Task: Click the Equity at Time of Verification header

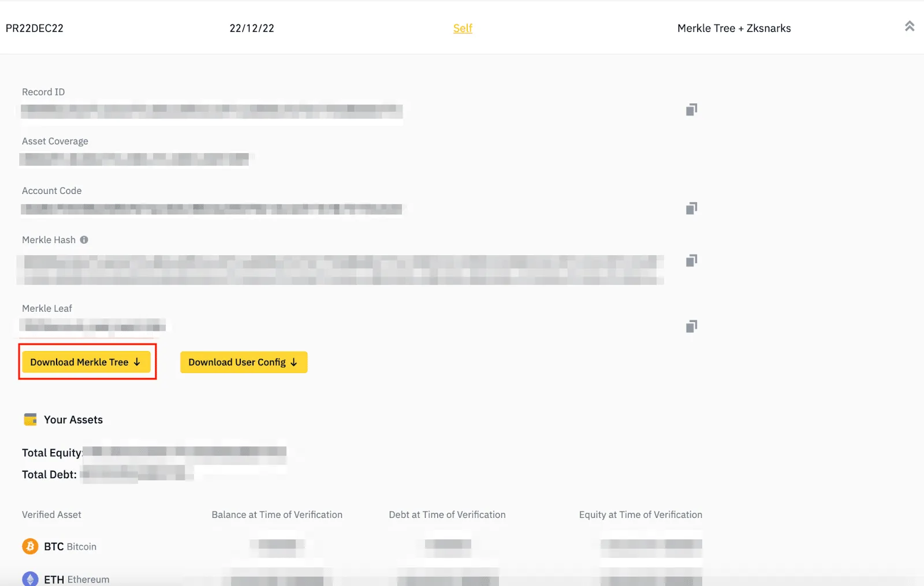Action: coord(640,514)
